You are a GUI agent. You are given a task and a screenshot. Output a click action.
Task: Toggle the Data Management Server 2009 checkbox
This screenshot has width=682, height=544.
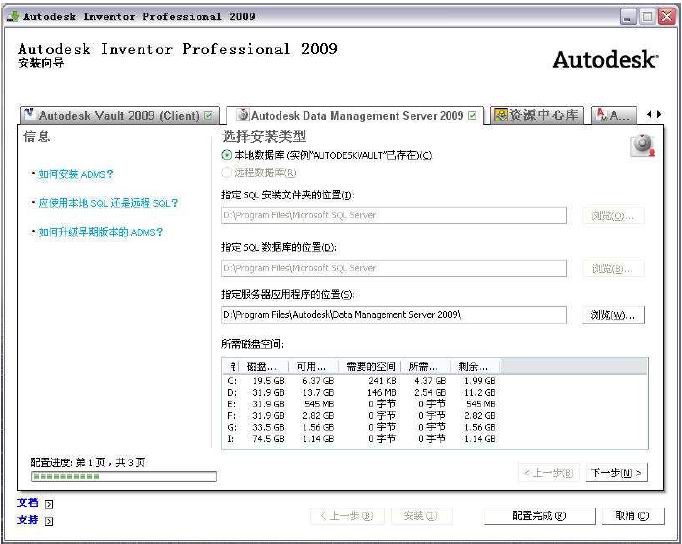tap(472, 116)
